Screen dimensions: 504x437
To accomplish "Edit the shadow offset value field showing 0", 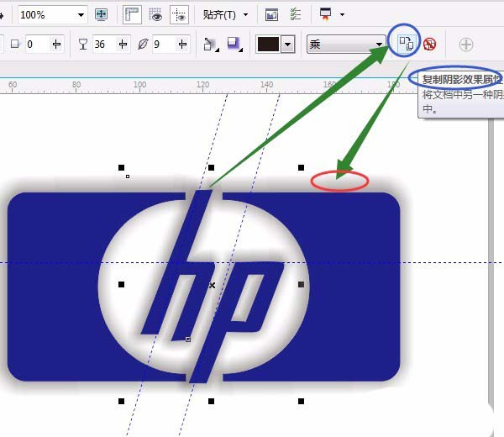I will pyautogui.click(x=37, y=44).
